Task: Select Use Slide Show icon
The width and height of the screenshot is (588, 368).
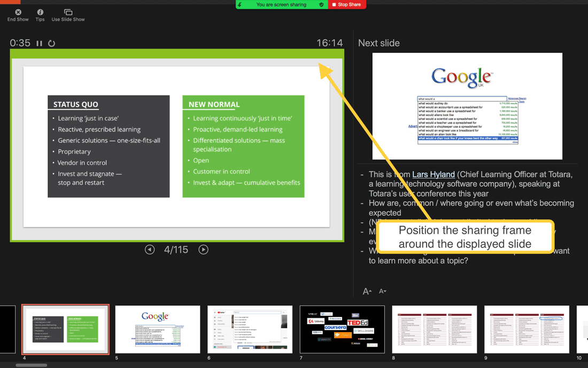Action: pos(68,12)
